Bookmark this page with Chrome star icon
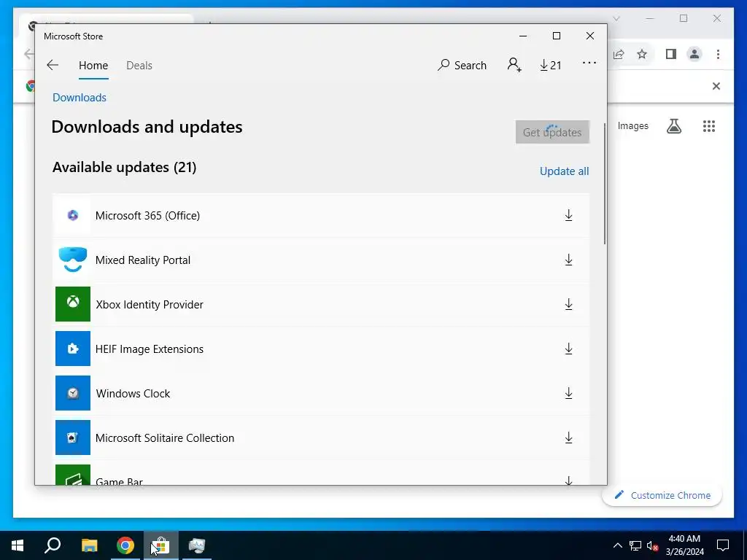This screenshot has width=747, height=560. [642, 54]
